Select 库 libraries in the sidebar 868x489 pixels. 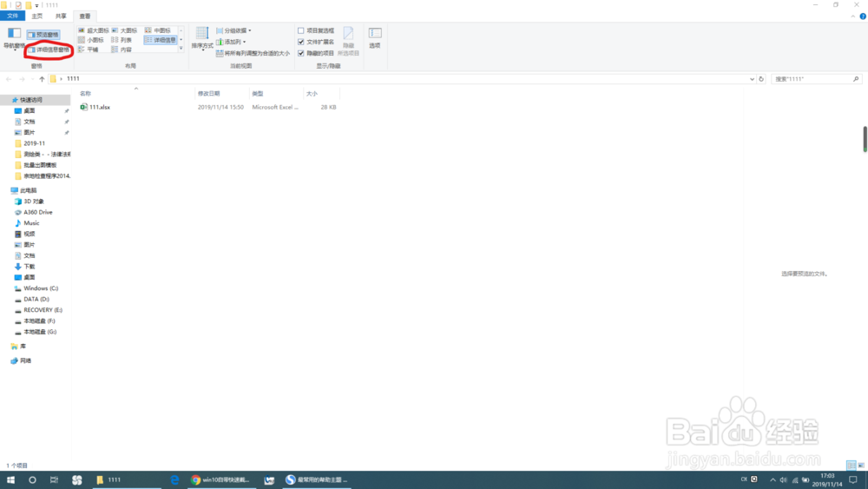(x=23, y=346)
